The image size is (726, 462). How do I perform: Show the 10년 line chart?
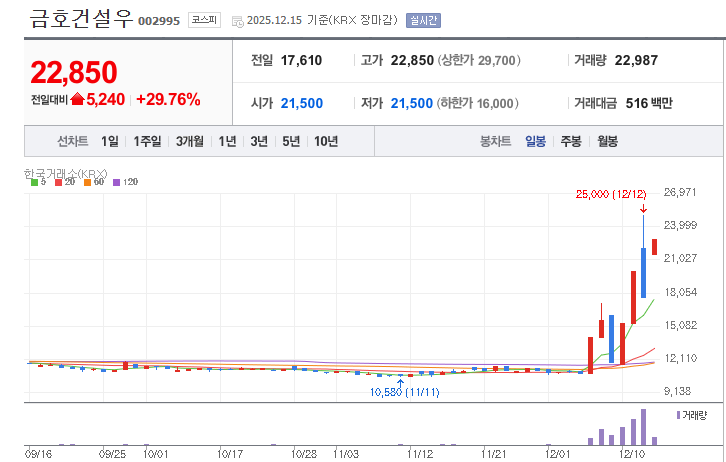point(326,141)
